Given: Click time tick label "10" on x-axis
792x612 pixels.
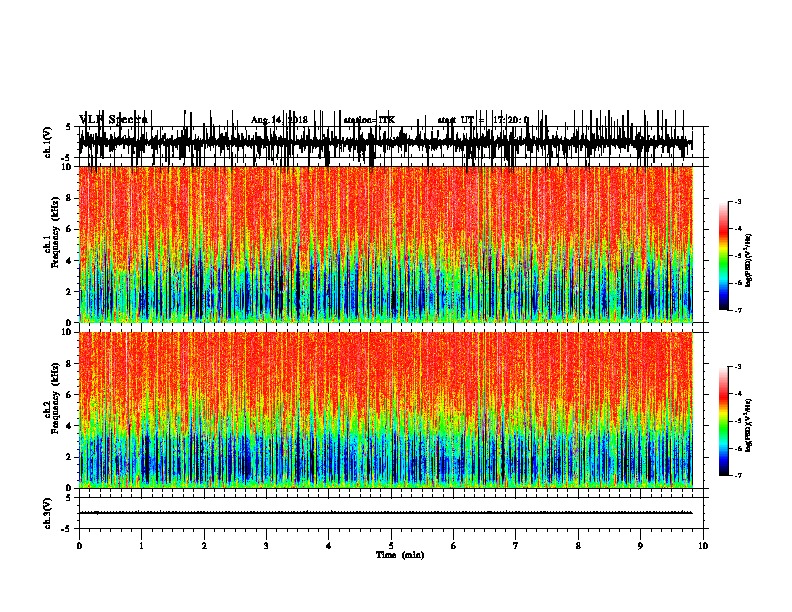Looking at the screenshot, I should pyautogui.click(x=703, y=546).
